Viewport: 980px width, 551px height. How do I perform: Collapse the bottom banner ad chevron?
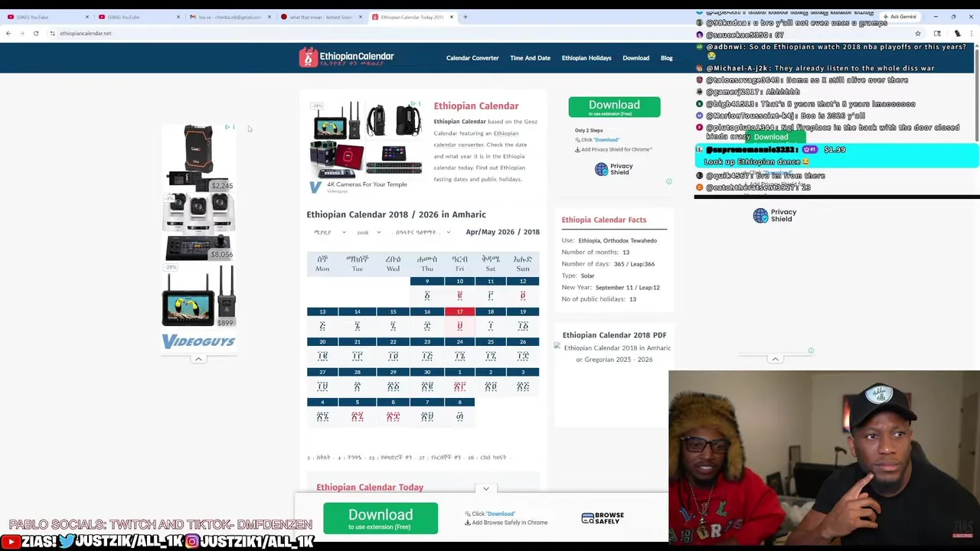485,488
